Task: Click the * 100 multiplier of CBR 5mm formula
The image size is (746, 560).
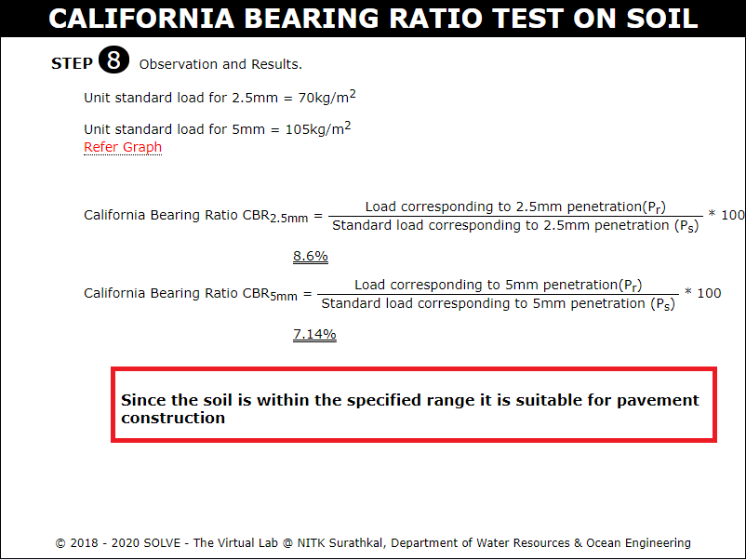Action: tap(702, 293)
